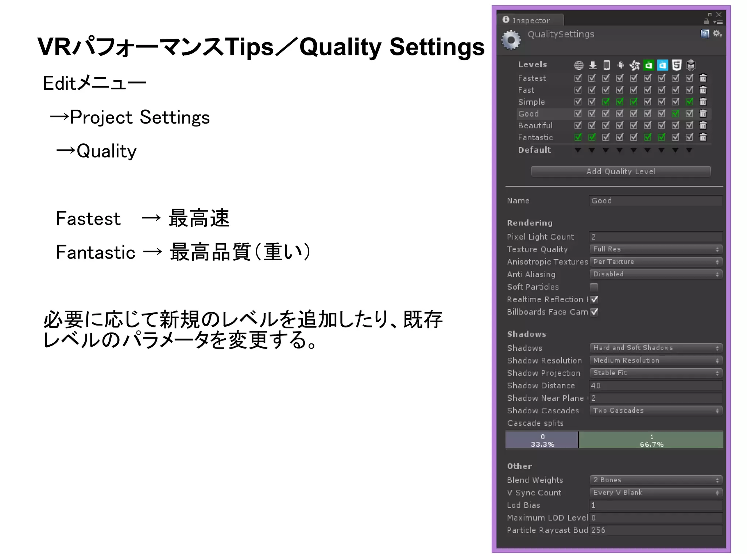
Task: Click cascade split 1 segment showing 66.7%
Action: pos(651,440)
